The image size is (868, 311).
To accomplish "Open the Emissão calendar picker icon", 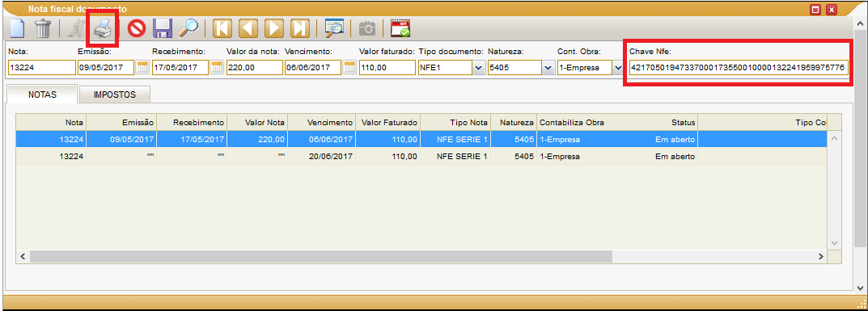I will tap(143, 67).
